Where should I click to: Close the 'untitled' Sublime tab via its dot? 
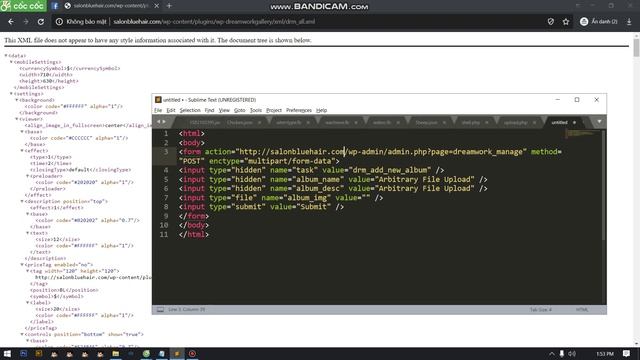(x=575, y=122)
